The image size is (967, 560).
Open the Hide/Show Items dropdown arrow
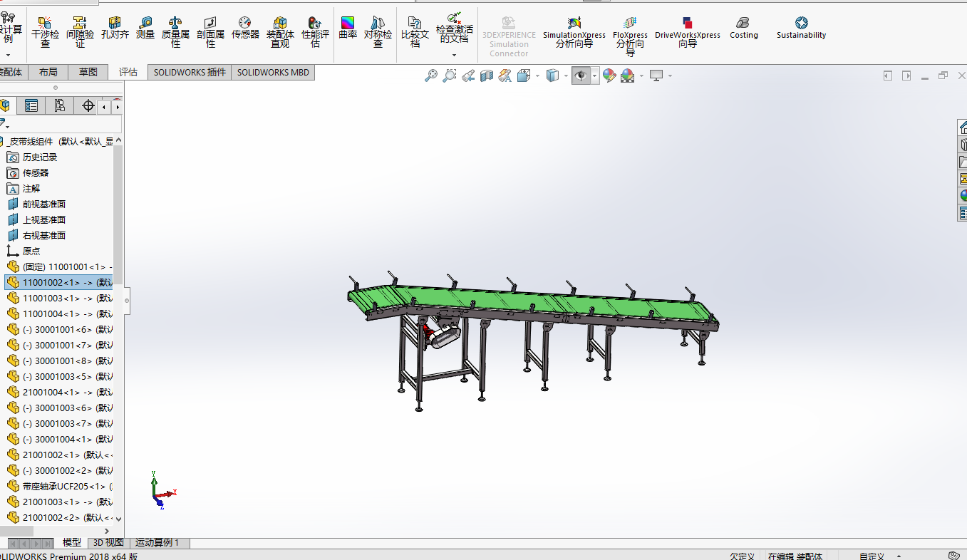click(595, 76)
